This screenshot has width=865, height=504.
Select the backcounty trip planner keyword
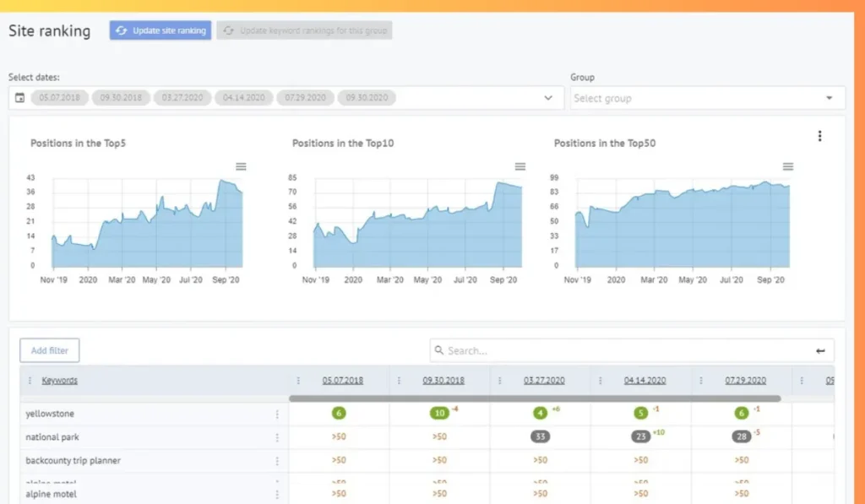pos(73,460)
